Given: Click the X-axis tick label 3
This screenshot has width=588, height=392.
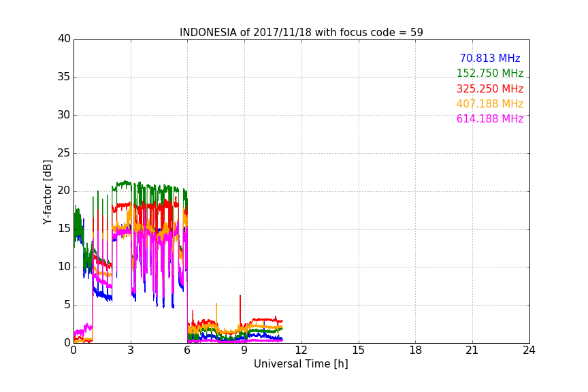Looking at the screenshot, I should point(131,350).
